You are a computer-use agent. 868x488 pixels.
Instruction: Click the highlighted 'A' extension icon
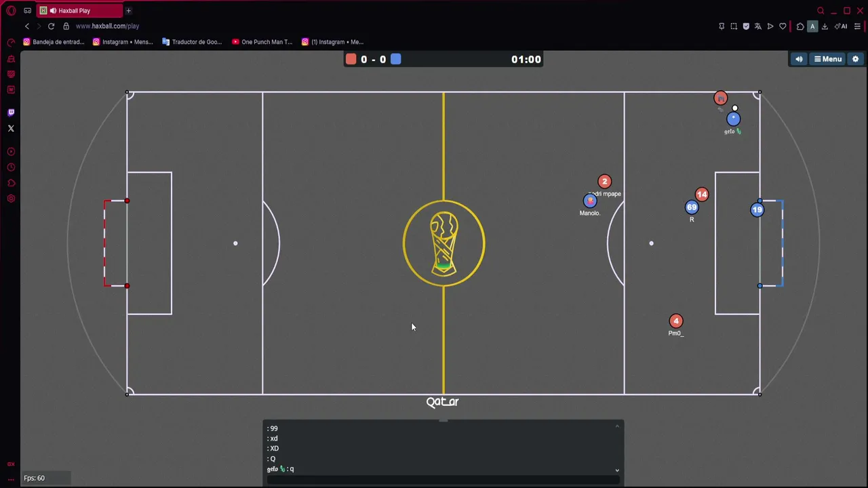click(812, 26)
